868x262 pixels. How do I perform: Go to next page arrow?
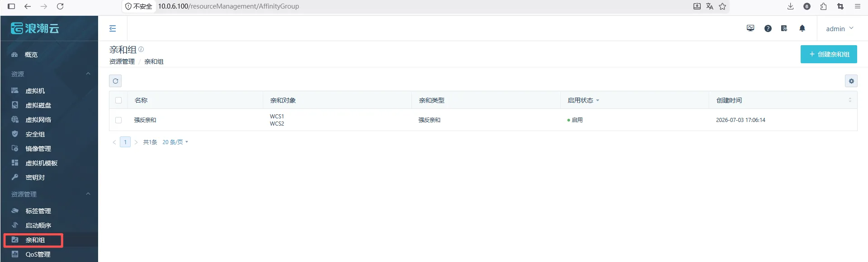pyautogui.click(x=136, y=142)
